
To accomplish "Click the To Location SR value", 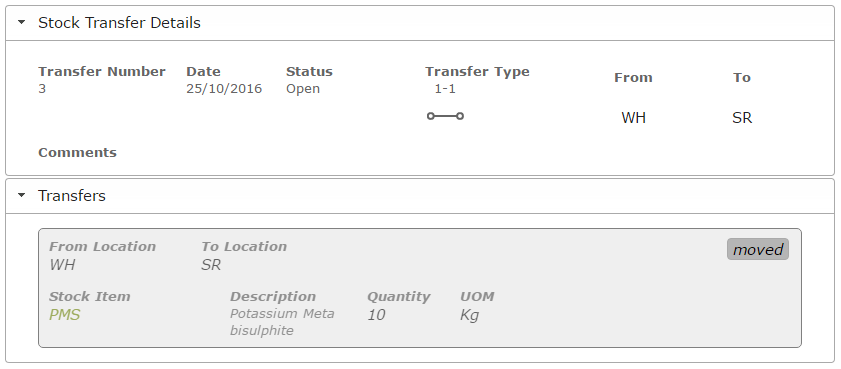I will (211, 265).
